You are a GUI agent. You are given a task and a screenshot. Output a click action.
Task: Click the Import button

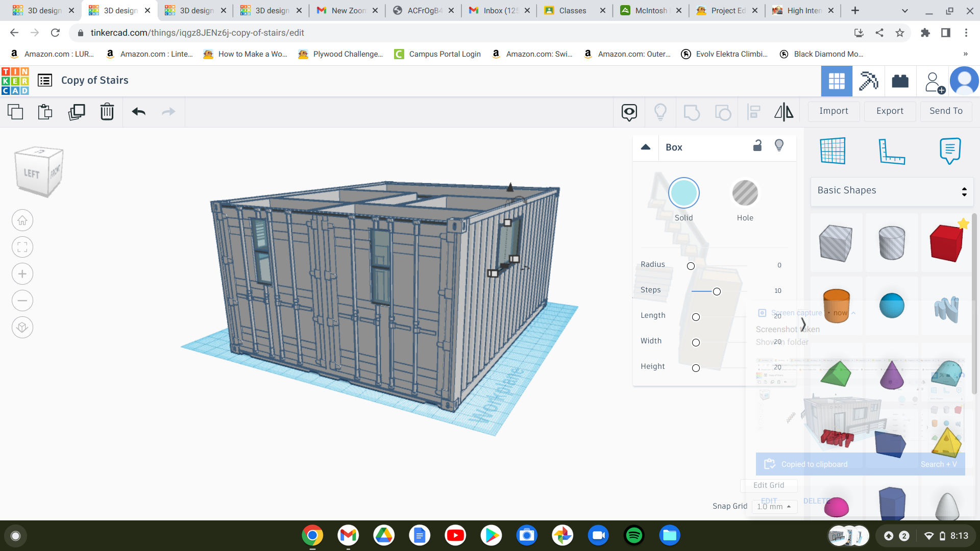click(835, 110)
